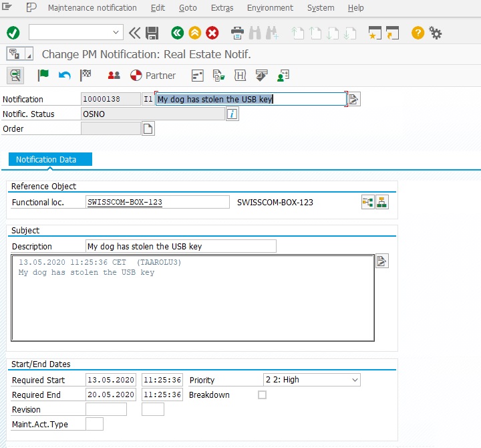Put notification in process with green flag icon
The height and width of the screenshot is (448, 481).
pos(43,75)
